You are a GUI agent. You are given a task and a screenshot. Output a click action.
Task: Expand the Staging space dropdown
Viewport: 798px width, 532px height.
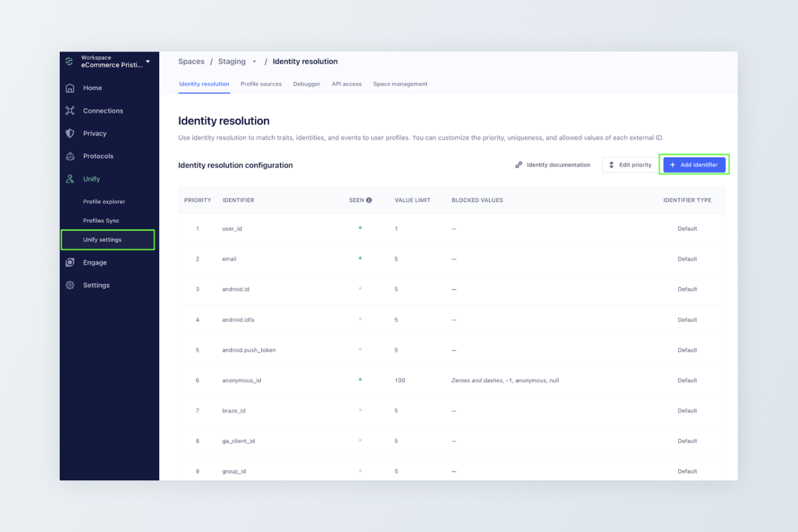pyautogui.click(x=254, y=62)
